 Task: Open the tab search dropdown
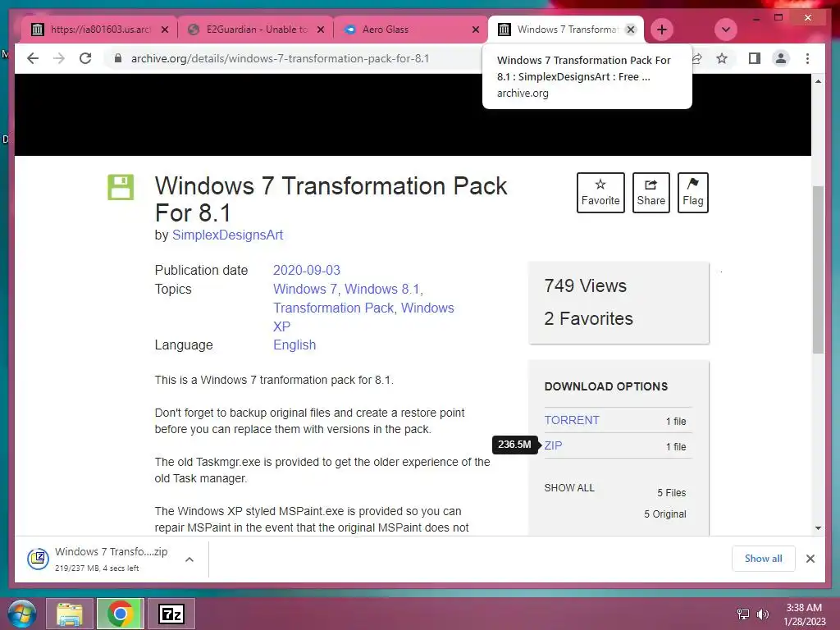[726, 30]
